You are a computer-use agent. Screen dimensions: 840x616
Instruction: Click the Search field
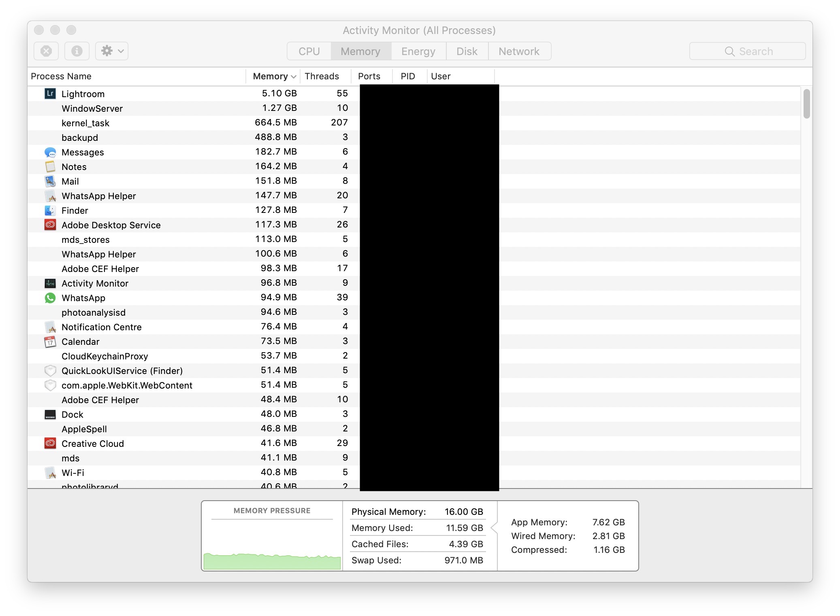[x=747, y=51]
